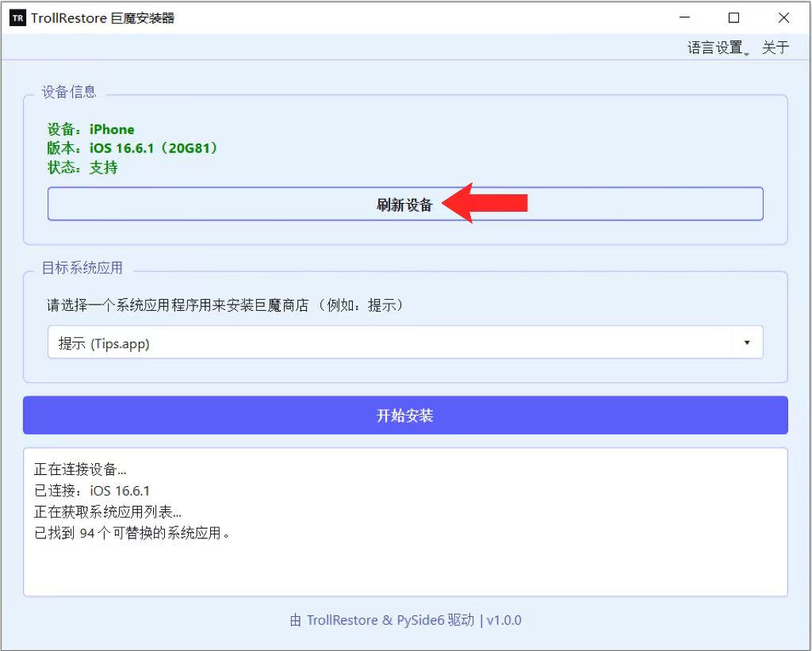Click the dropdown arrow of the app selector
The width and height of the screenshot is (812, 651).
[747, 343]
